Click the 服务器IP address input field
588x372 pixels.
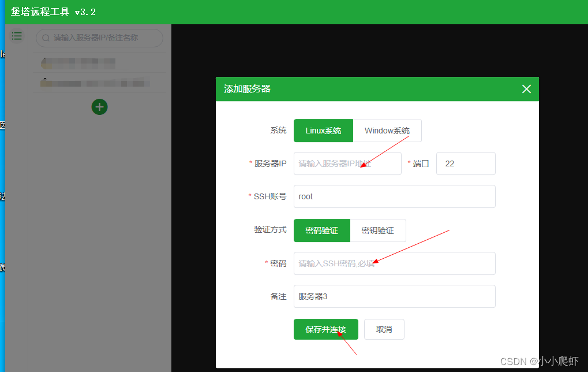[347, 163]
